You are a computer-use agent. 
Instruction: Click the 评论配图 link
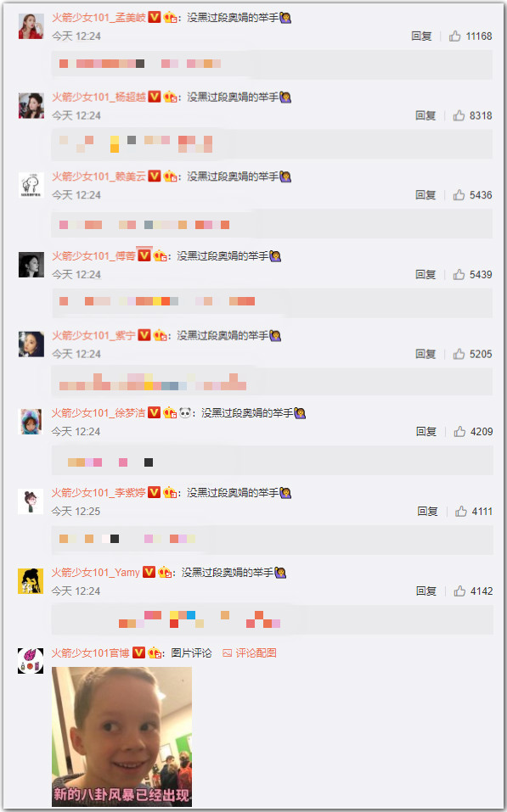tap(250, 653)
